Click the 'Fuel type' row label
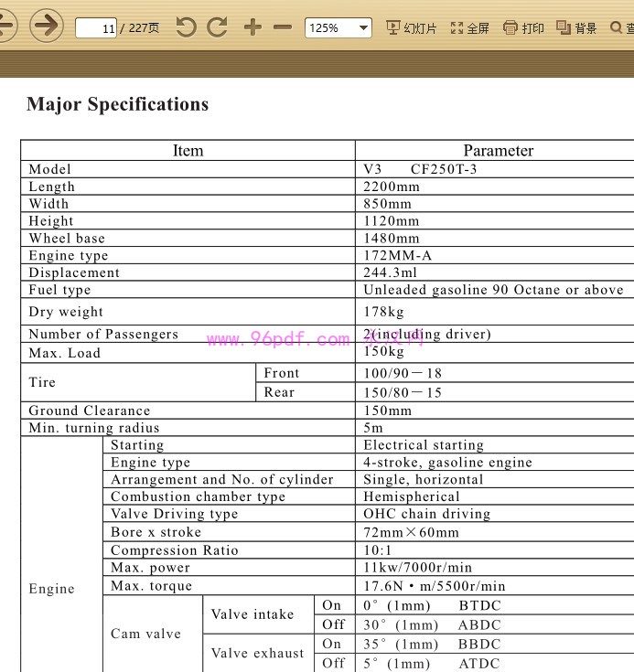 pos(59,290)
